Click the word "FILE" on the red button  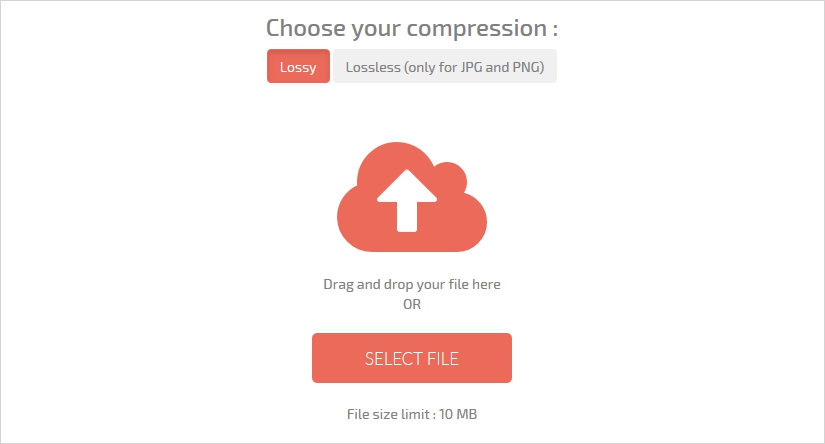click(x=441, y=358)
